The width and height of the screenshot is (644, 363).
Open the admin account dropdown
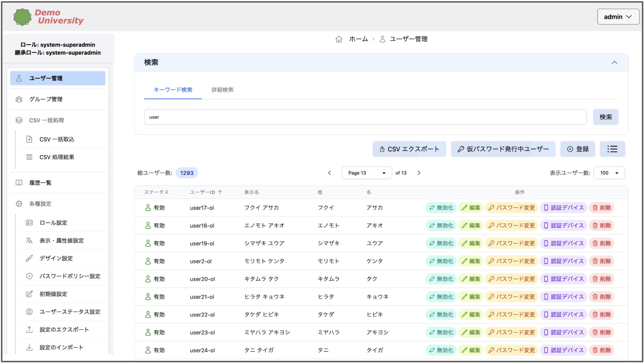click(618, 17)
